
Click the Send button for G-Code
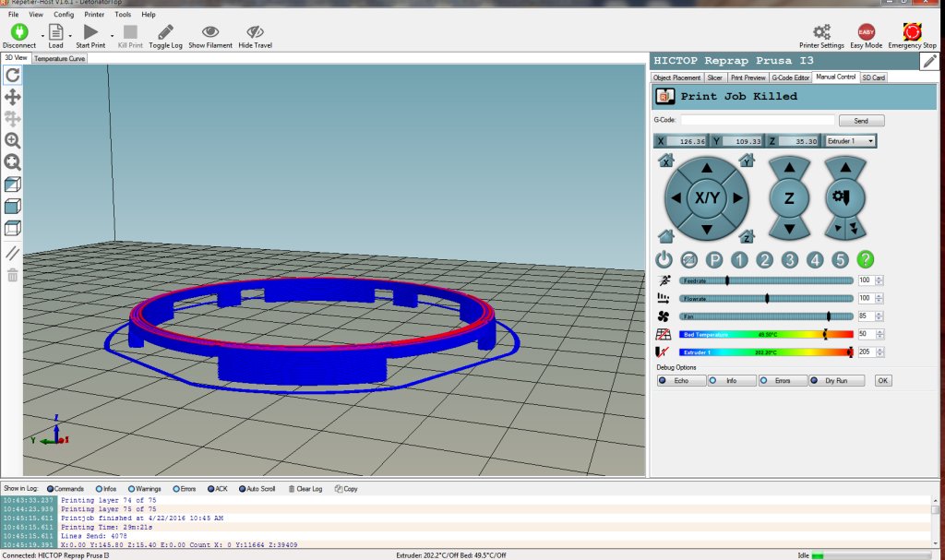coord(860,121)
